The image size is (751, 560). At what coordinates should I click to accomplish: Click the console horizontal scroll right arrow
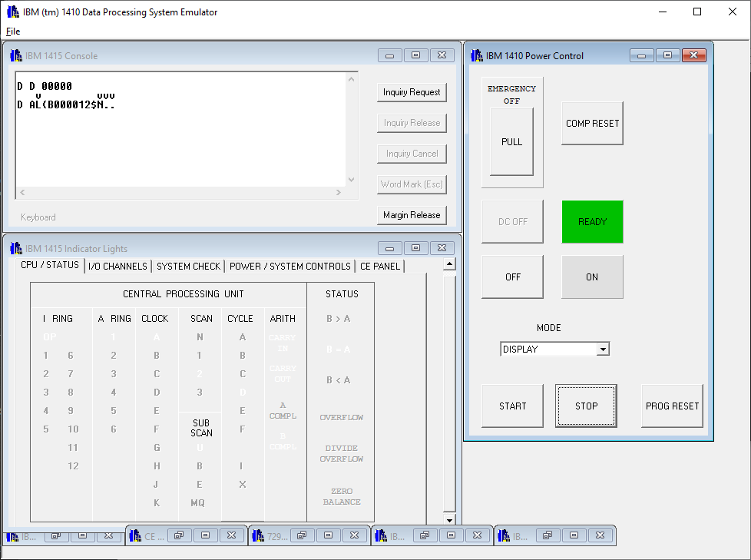[339, 193]
